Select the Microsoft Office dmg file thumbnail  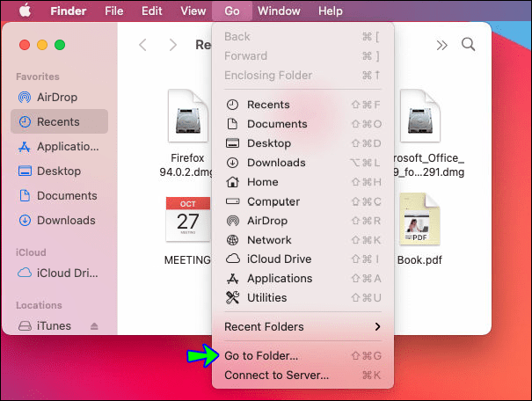(x=420, y=116)
